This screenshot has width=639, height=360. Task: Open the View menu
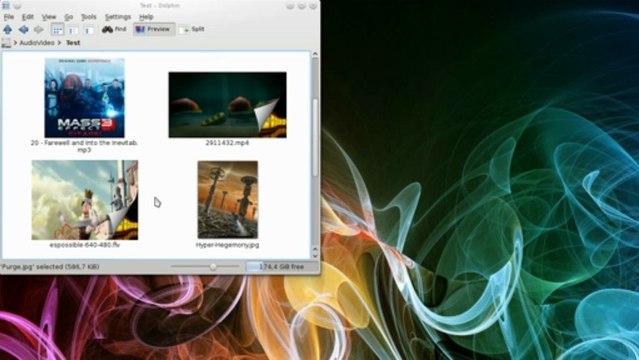point(48,17)
